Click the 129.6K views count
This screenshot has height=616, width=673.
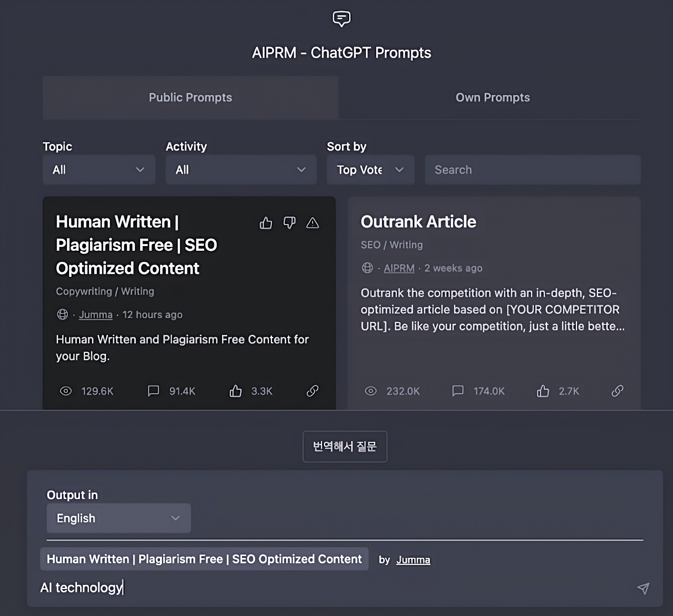(97, 391)
